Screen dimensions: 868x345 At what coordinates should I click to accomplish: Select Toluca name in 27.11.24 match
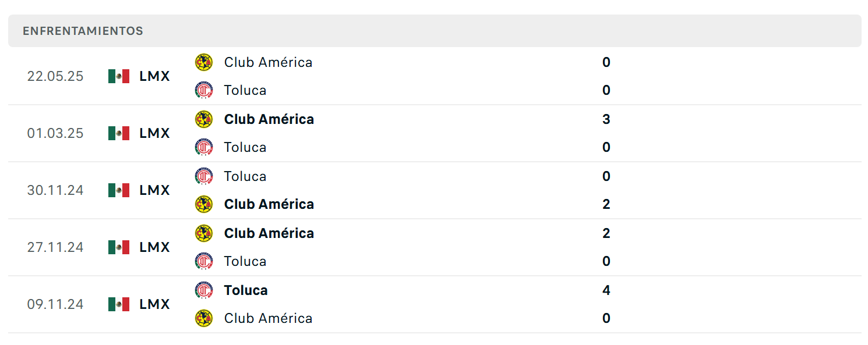[x=245, y=261]
